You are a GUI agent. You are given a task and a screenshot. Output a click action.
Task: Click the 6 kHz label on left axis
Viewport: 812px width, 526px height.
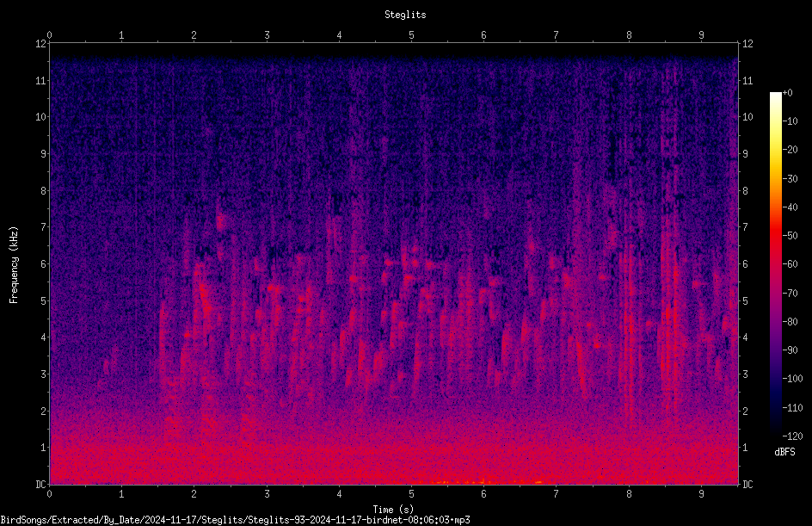pos(44,263)
